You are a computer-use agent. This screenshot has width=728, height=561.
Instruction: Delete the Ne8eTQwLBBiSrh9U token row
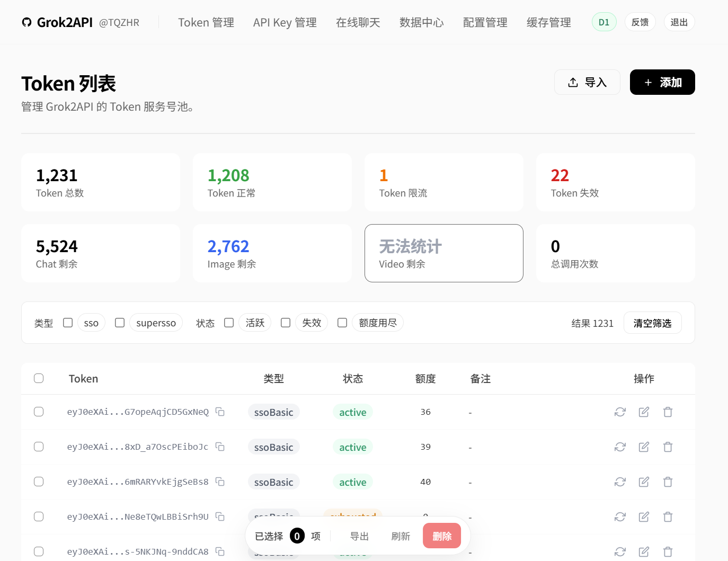pos(668,517)
